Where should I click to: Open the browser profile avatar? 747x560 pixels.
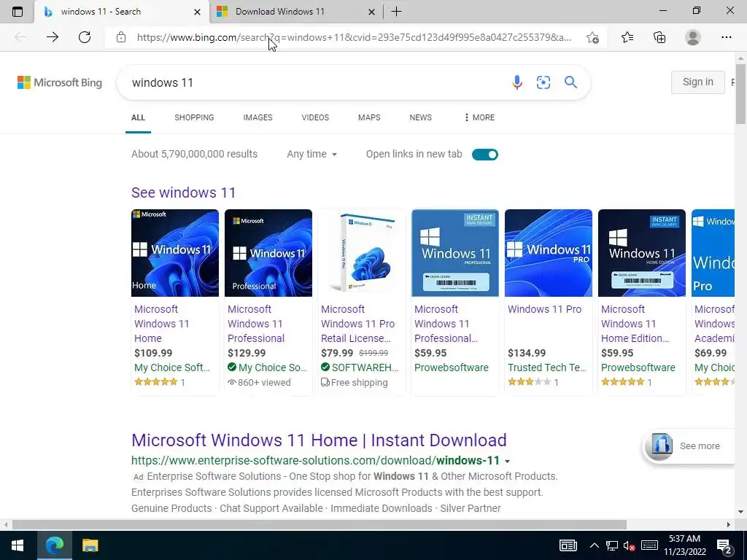693,37
